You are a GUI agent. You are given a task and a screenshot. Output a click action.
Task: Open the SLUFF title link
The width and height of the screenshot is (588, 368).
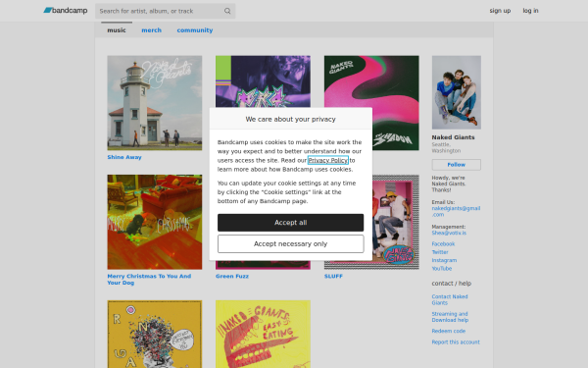coord(333,276)
